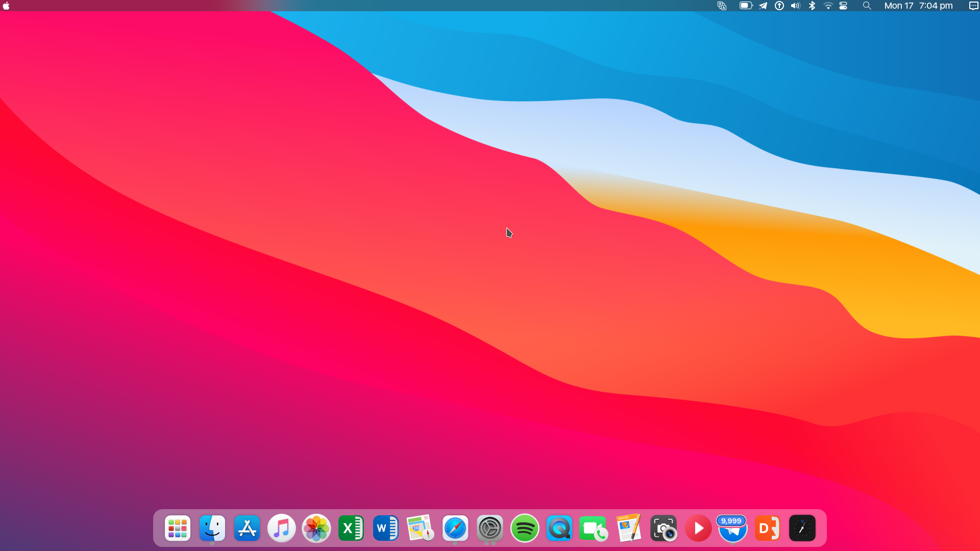Open the Photos app
980x551 pixels.
[316, 528]
